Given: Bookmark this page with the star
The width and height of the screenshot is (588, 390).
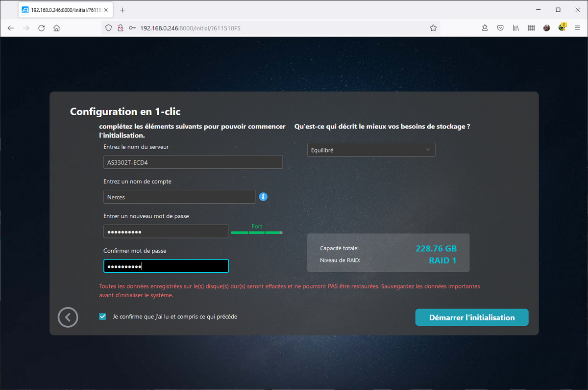Looking at the screenshot, I should 433,28.
